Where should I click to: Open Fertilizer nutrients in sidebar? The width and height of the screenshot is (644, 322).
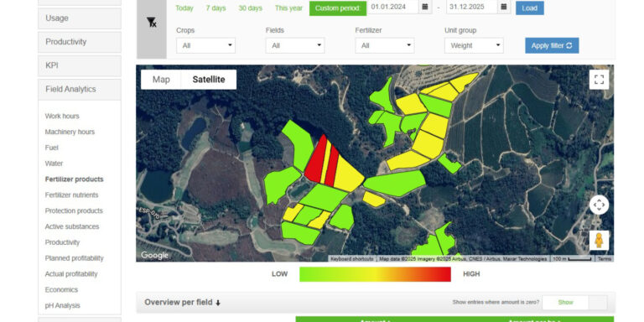coord(71,195)
